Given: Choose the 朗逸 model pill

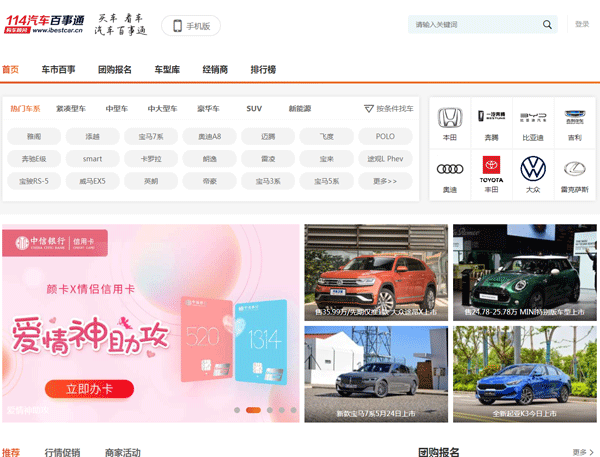Looking at the screenshot, I should point(210,158).
